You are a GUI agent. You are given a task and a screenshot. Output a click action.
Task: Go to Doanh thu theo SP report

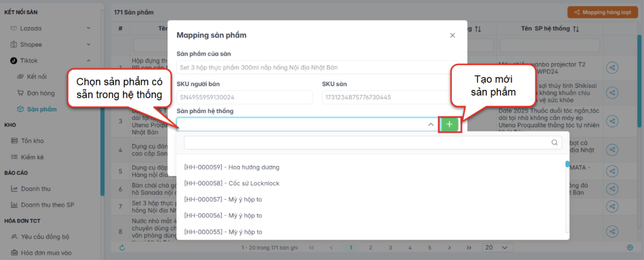(47, 205)
